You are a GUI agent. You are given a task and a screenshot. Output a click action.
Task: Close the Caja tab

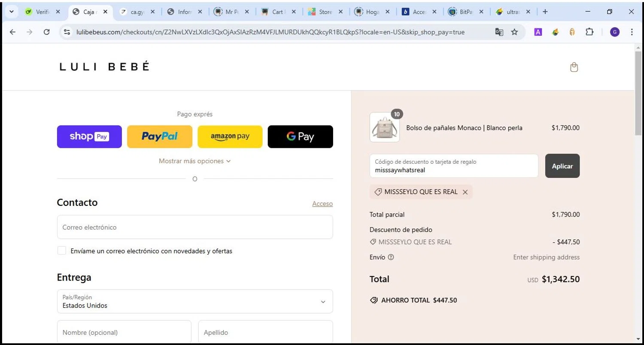pos(105,12)
